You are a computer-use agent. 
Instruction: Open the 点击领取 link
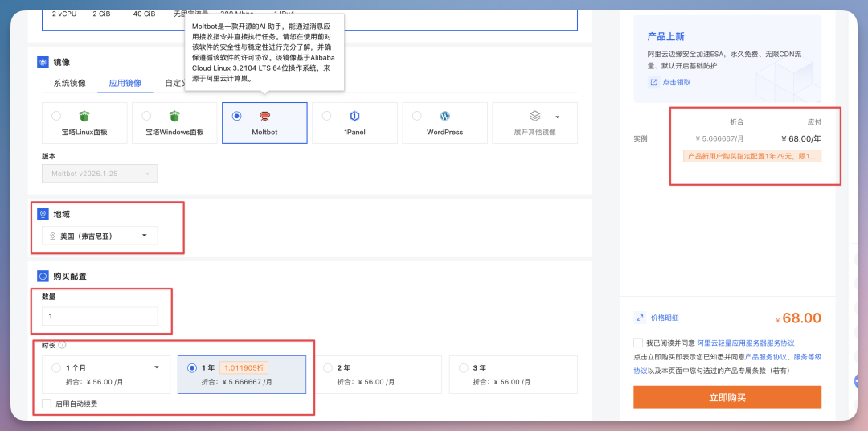tap(677, 82)
